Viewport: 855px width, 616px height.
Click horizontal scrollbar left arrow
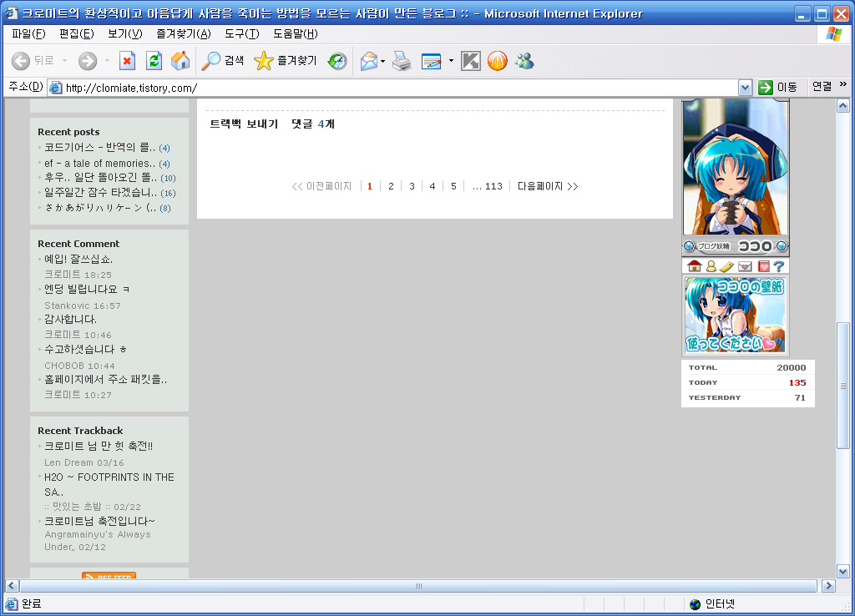[x=12, y=585]
